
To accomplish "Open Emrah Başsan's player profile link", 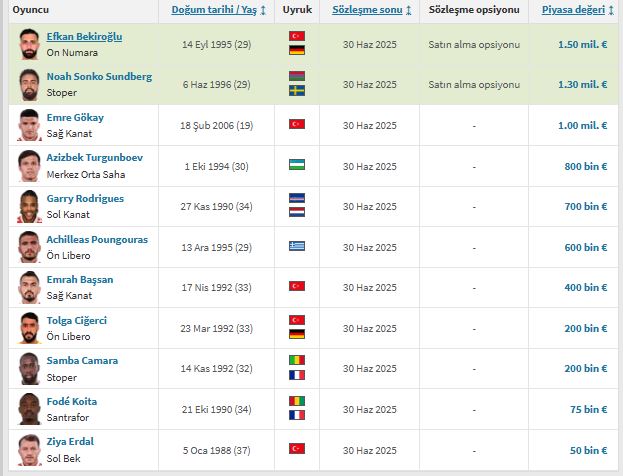I will (80, 280).
